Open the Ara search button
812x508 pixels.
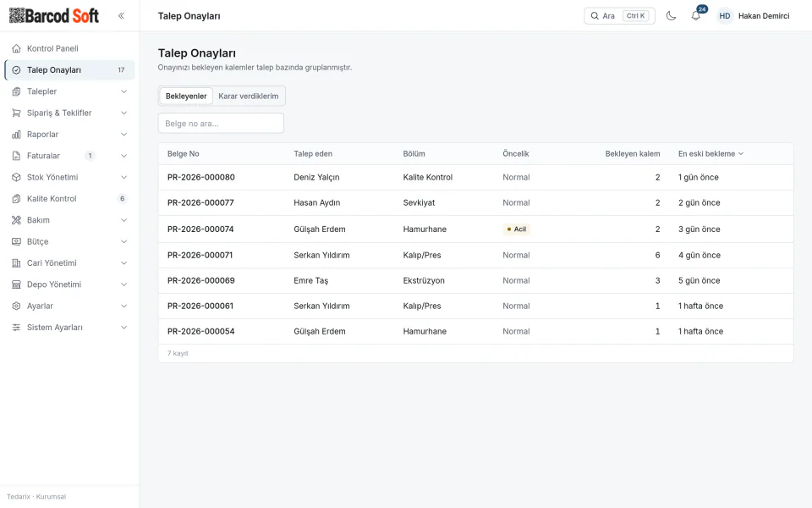pyautogui.click(x=619, y=16)
